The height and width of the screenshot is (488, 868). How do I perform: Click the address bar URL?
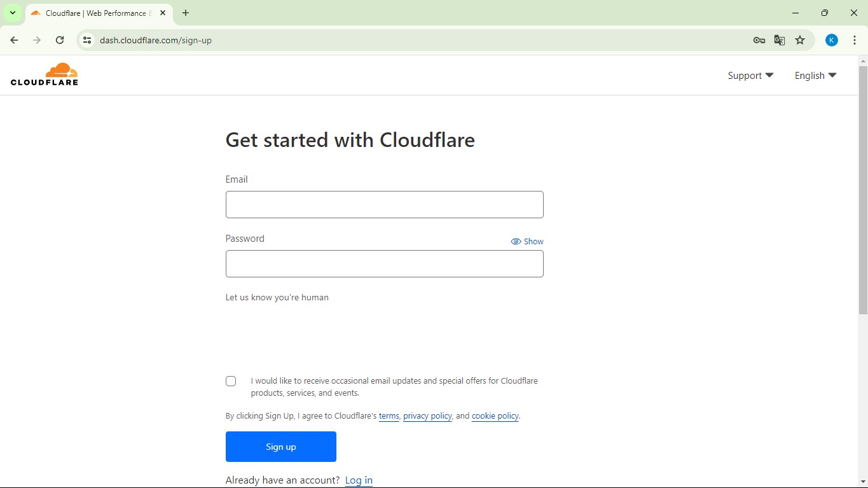point(156,40)
